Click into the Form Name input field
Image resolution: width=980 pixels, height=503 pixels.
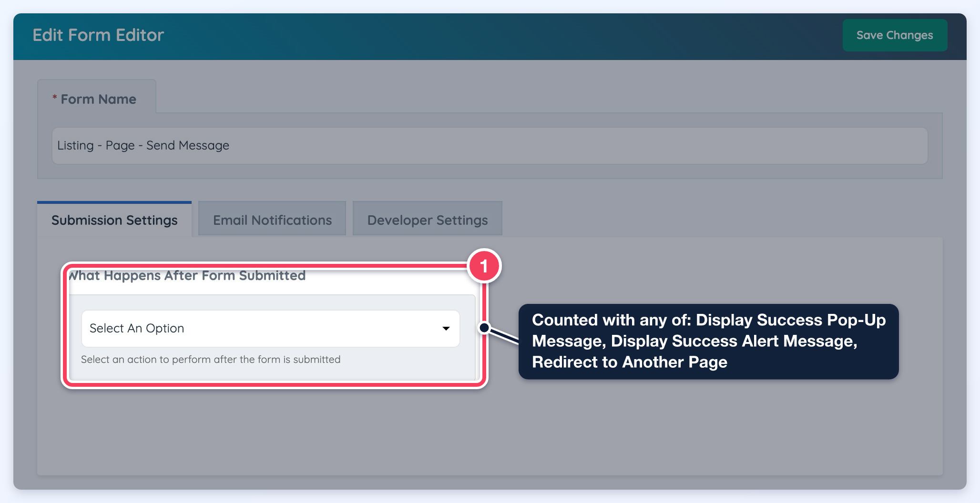[x=490, y=146]
